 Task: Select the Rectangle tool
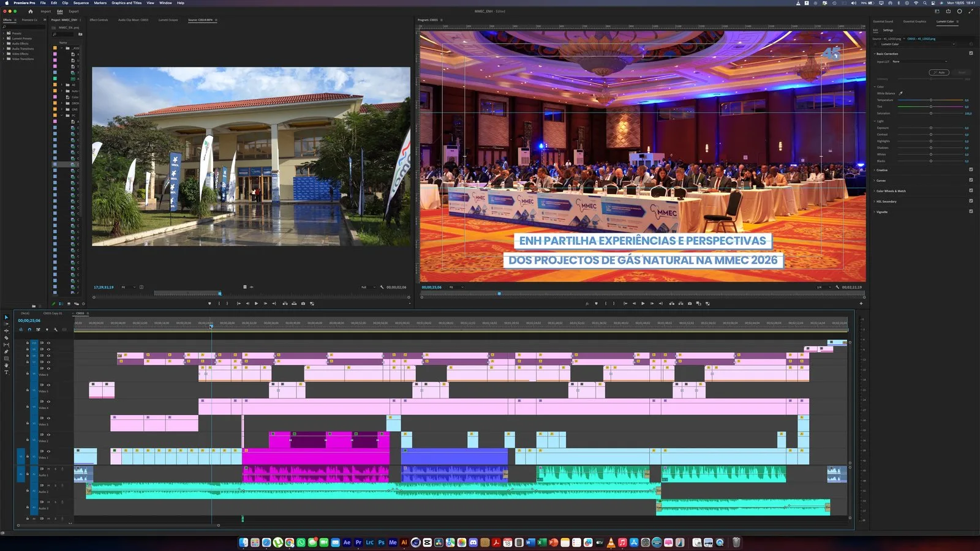7,358
